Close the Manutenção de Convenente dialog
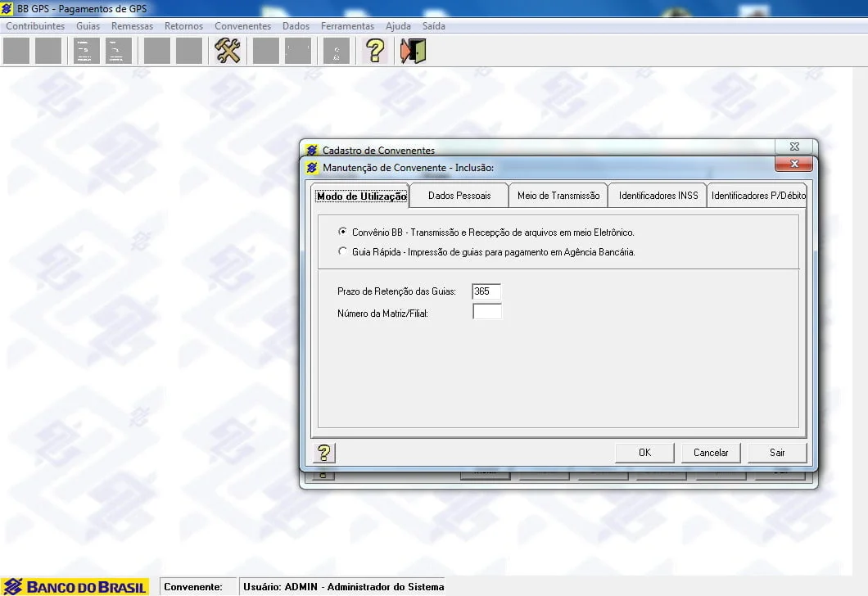 click(793, 164)
